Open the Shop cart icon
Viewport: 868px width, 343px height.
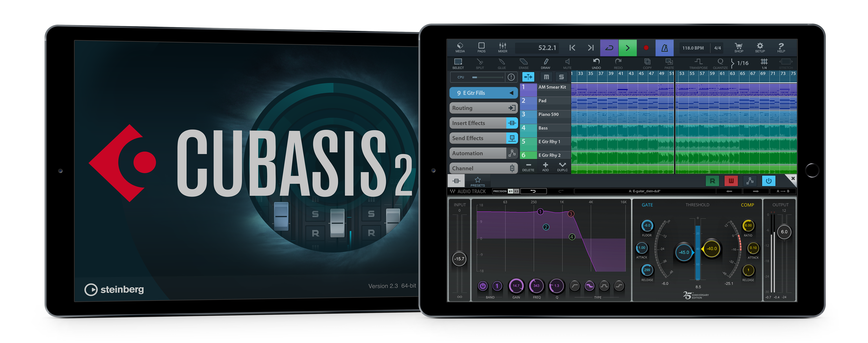pos(739,47)
